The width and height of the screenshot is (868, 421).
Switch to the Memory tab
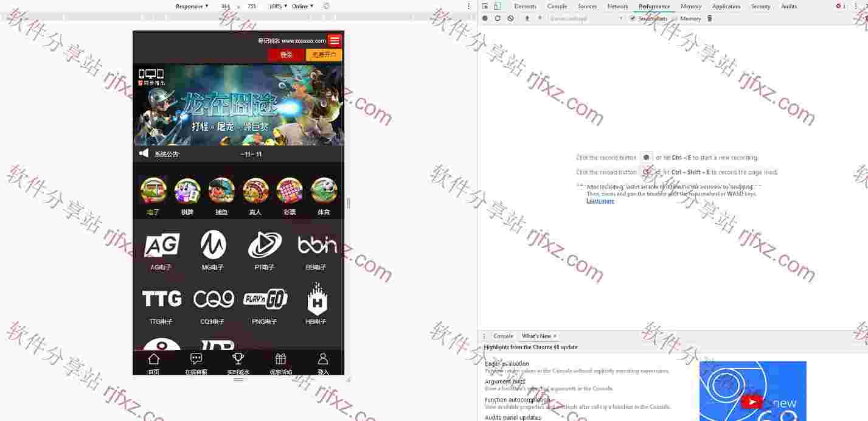coord(691,6)
